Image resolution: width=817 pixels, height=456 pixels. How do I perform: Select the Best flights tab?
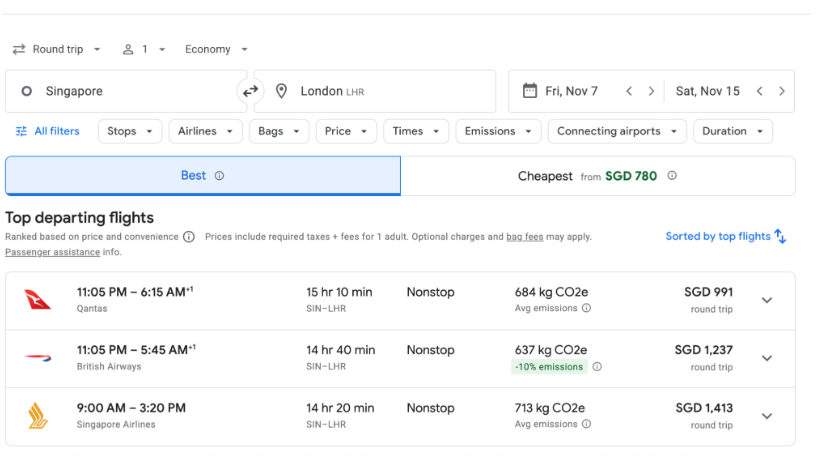(x=202, y=176)
